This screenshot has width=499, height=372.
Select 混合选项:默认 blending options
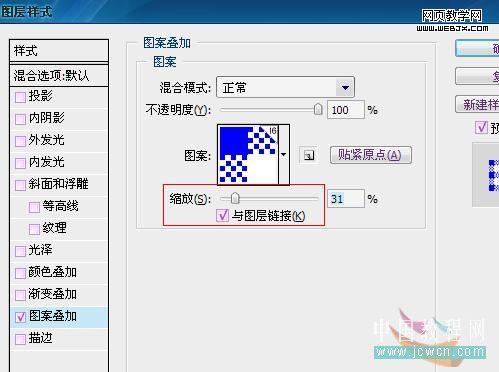pyautogui.click(x=59, y=75)
